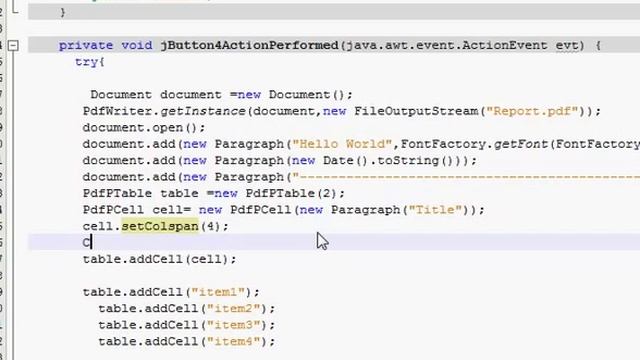Click the "Report.pdf" string literal
Viewport: 640px width, 360px height.
tap(532, 111)
